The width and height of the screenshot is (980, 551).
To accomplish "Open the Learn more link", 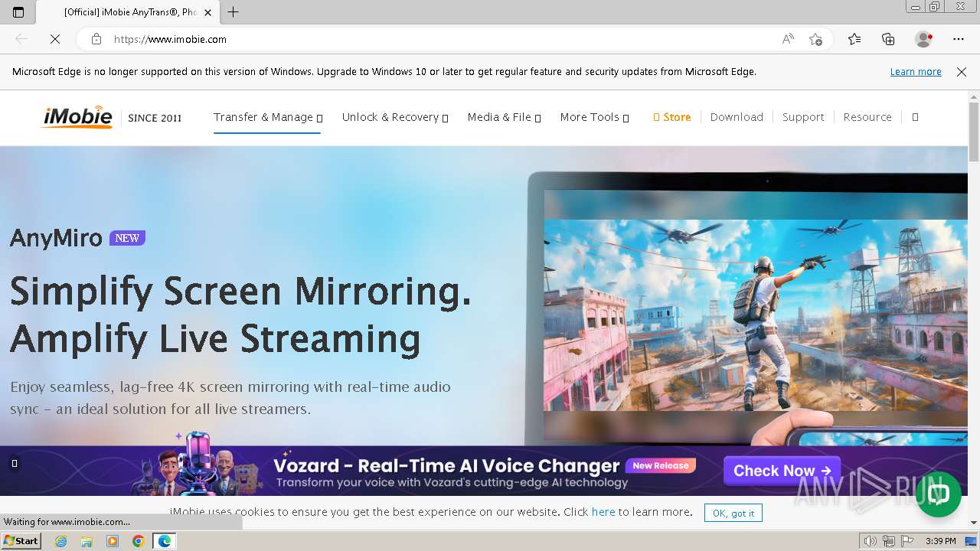I will tap(916, 72).
